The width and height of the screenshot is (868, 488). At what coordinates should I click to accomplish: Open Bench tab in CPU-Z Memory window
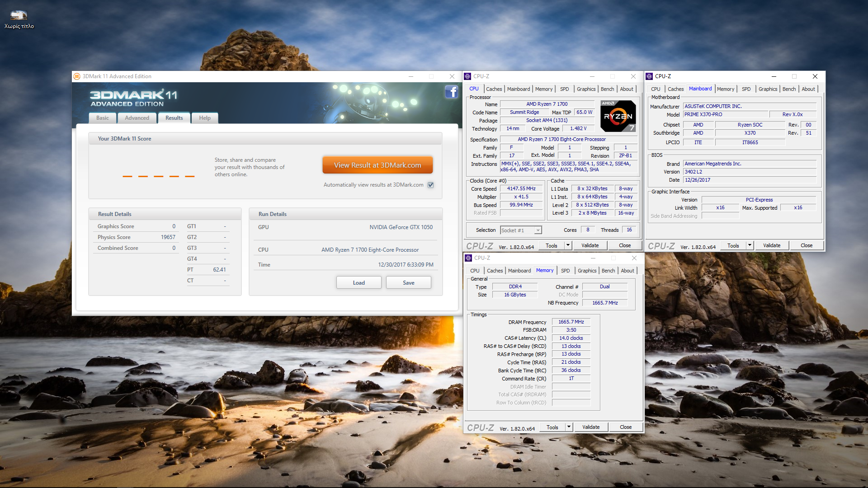tap(609, 271)
